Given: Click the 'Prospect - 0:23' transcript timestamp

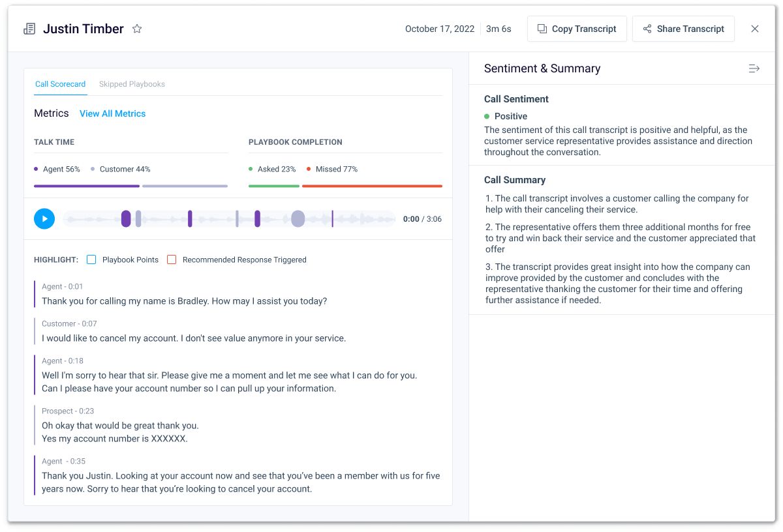Looking at the screenshot, I should tap(68, 411).
